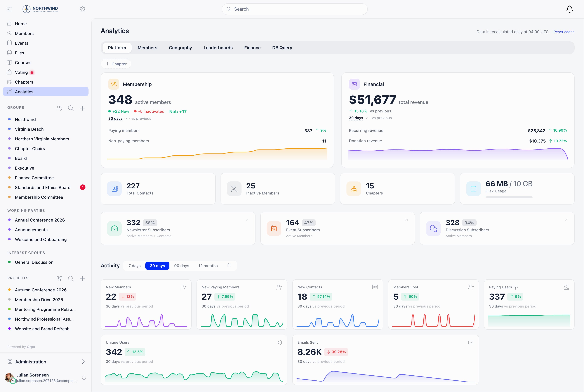Open Events in the sidebar
Viewport: 584px width, 392px height.
click(x=46, y=43)
